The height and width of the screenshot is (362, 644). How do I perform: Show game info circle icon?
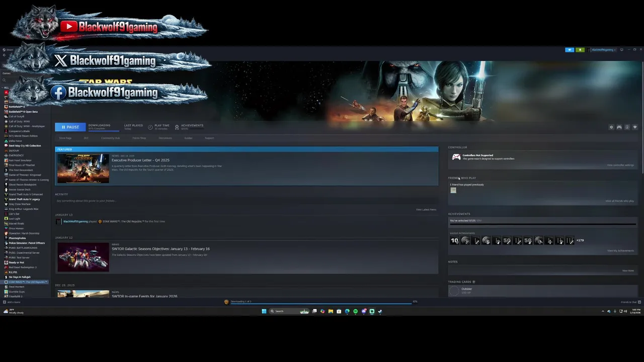click(627, 127)
